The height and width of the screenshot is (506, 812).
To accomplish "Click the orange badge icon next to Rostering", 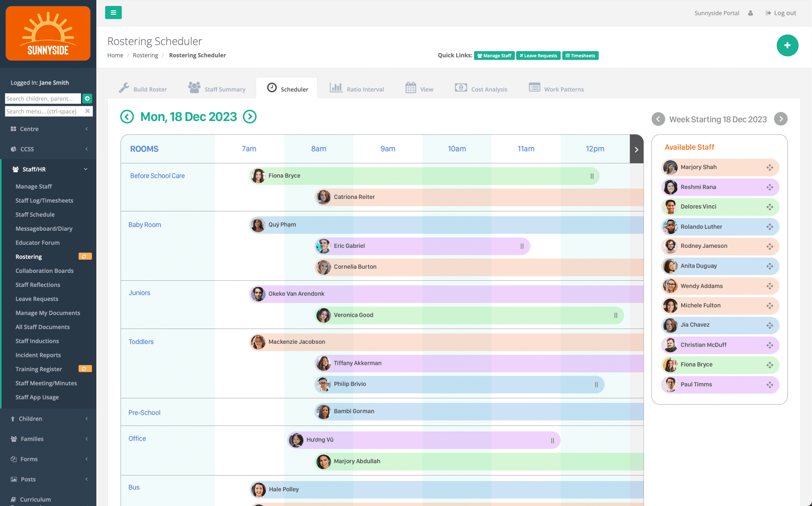I will coord(84,256).
